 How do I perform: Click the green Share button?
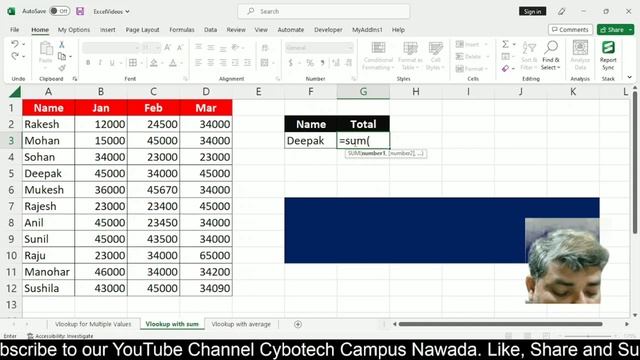[x=615, y=30]
